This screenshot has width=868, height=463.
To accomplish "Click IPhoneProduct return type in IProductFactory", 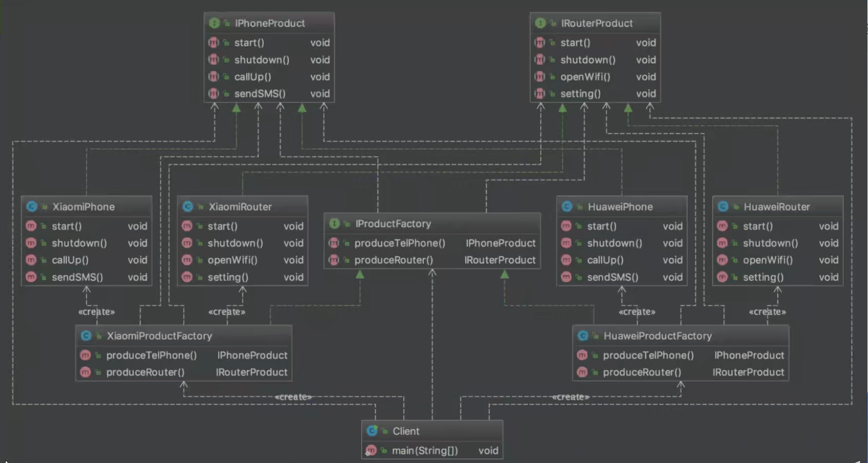I will (501, 243).
